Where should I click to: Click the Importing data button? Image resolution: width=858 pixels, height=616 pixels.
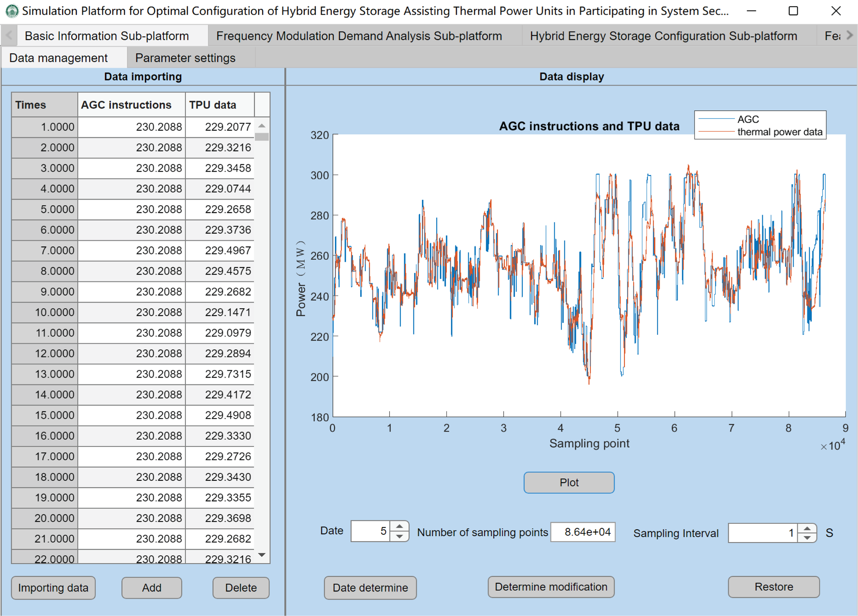(53, 588)
